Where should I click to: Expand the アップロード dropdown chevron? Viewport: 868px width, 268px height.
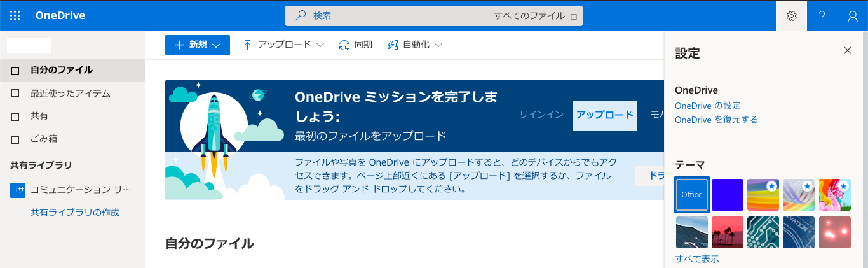(x=320, y=45)
